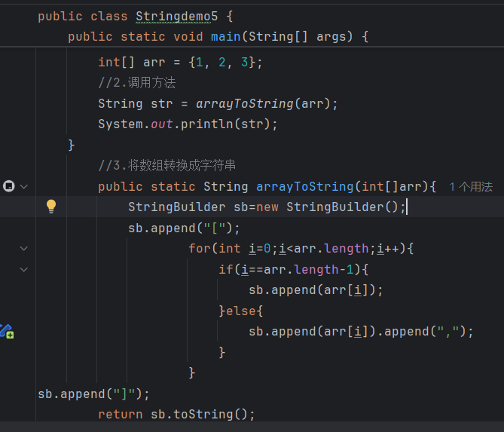This screenshot has height=432, width=504.
Task: Click the sb.append(arr[i]).append(",") line
Action: point(361,332)
